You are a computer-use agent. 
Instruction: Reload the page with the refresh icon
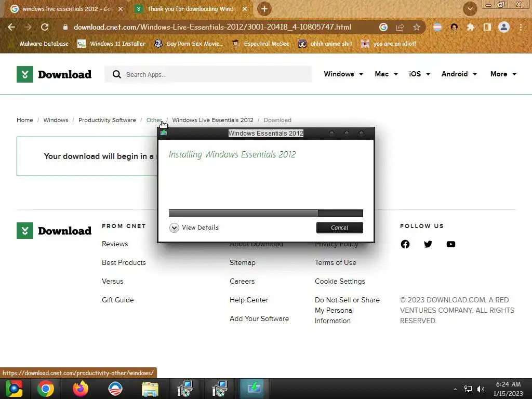45,27
